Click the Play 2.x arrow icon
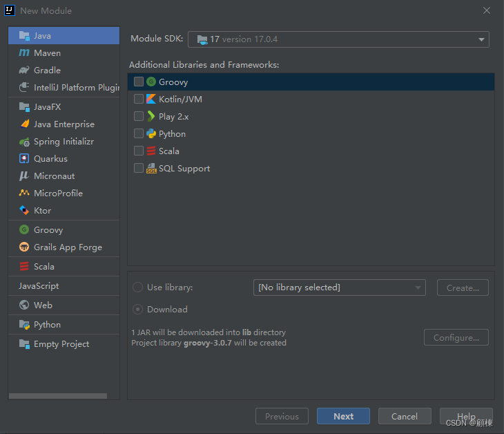 151,116
